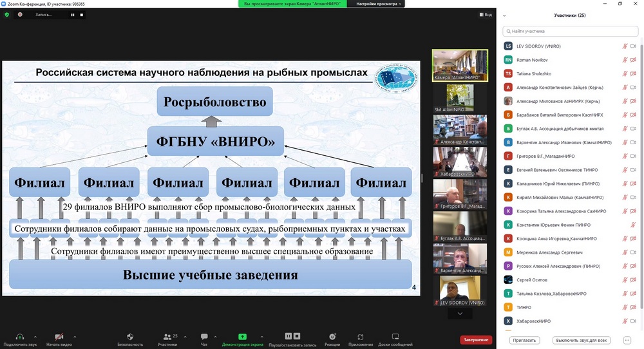This screenshot has width=644, height=349.
Task: Click camera icon for LEV SIDOROV (VNIRO)
Action: pos(633,46)
